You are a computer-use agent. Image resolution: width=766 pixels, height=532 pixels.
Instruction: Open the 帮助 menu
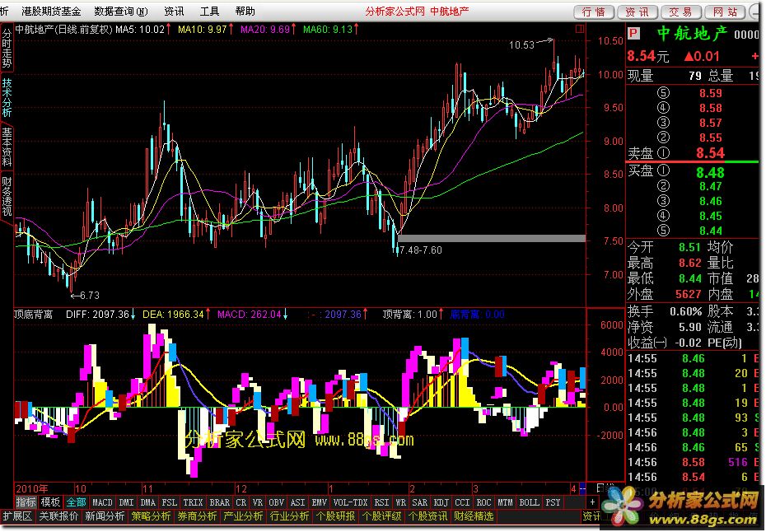pyautogui.click(x=245, y=11)
